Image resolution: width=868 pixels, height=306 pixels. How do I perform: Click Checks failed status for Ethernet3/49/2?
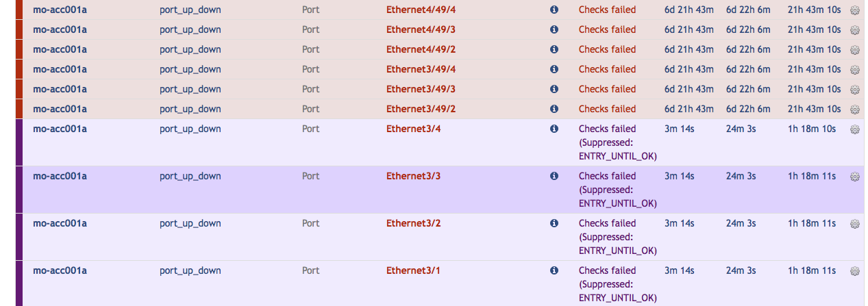coord(607,109)
